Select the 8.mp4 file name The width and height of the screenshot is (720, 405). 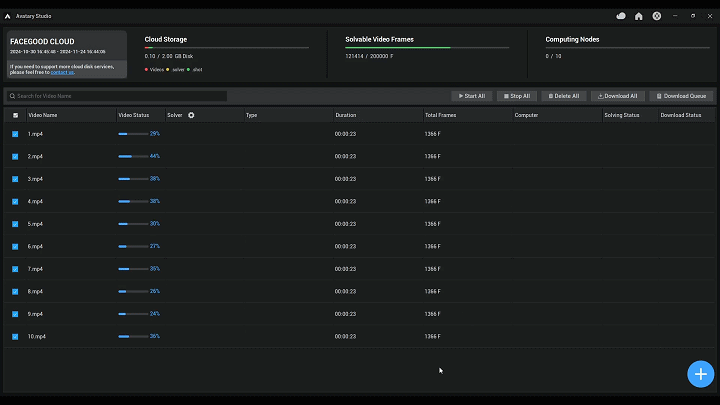(x=35, y=292)
